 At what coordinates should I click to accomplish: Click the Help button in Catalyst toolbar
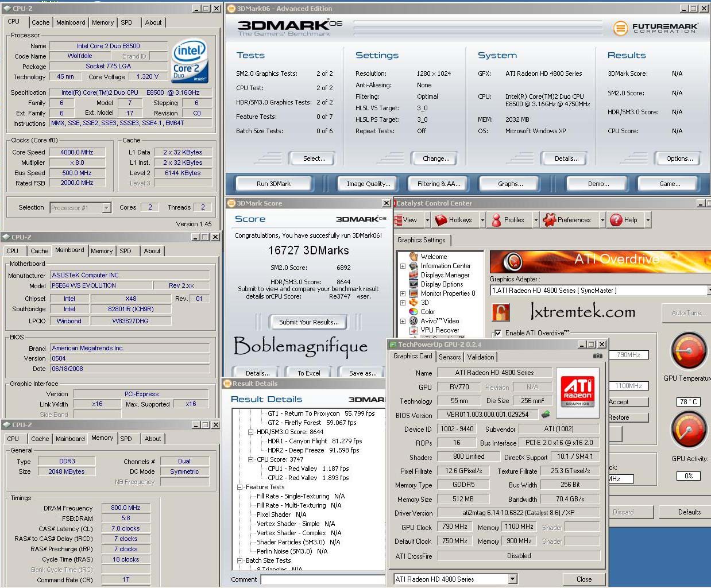pyautogui.click(x=624, y=220)
